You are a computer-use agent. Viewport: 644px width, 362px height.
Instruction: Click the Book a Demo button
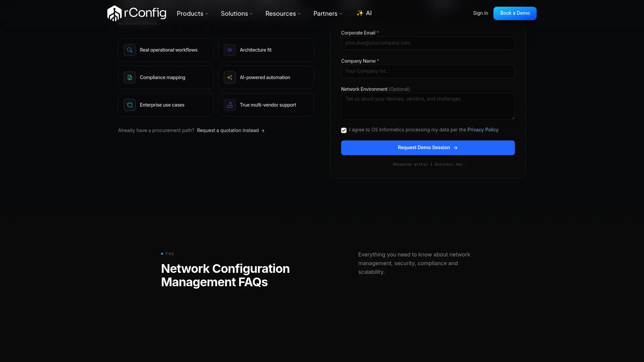(515, 13)
